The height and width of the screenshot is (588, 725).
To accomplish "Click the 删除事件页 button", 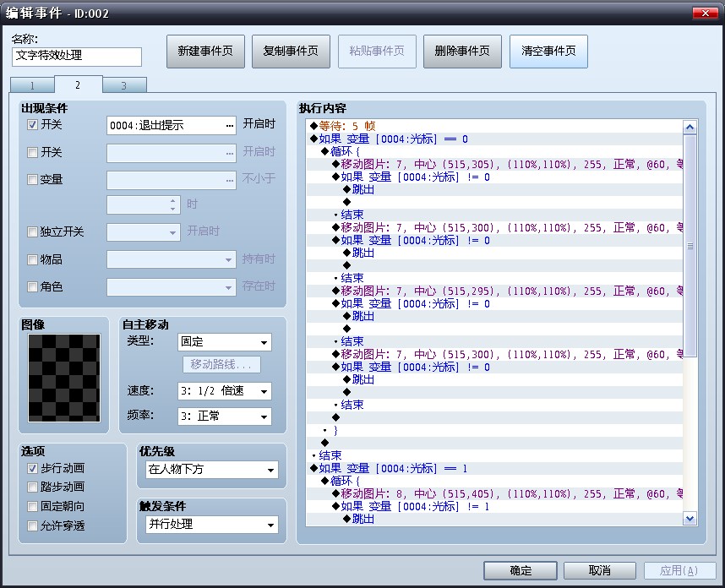I will 462,52.
